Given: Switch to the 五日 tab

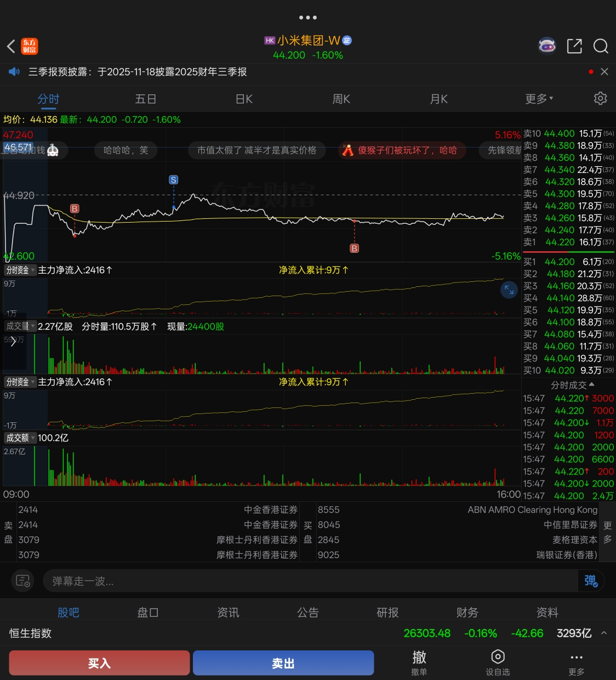Looking at the screenshot, I should pos(146,99).
